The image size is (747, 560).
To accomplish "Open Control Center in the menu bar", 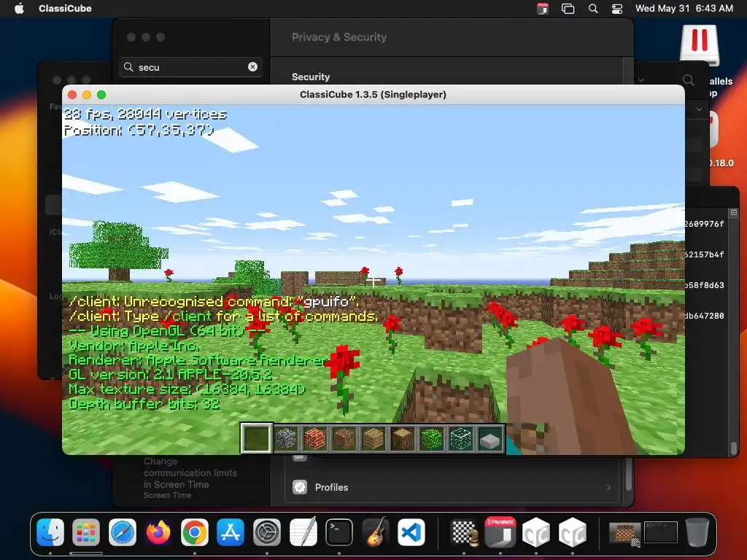I will (617, 8).
